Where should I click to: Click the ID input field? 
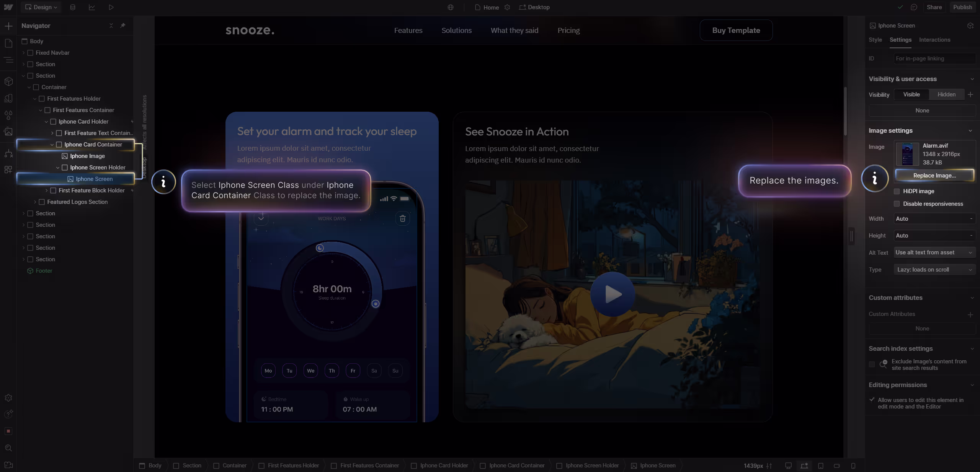tap(934, 59)
